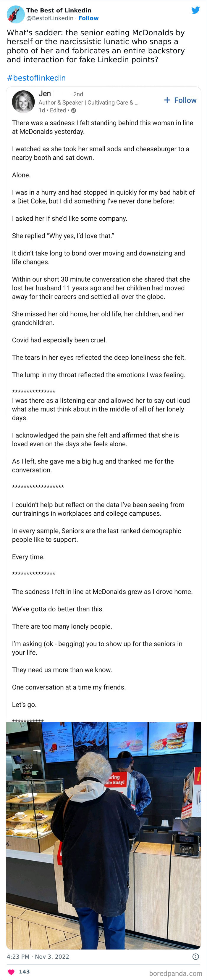Click the globe visibility icon next to Edited
Screen dimensions: 207x980
click(73, 110)
